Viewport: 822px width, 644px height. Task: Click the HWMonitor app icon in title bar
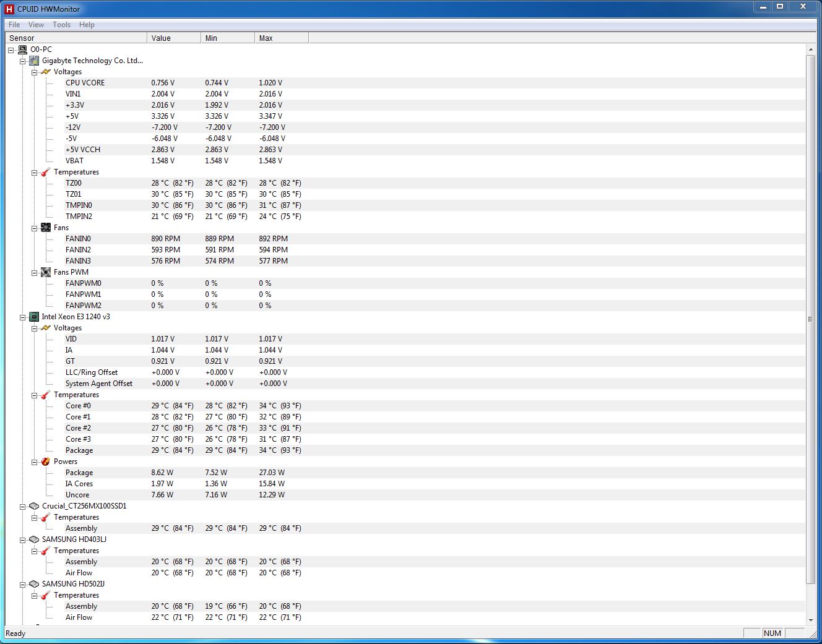point(9,9)
